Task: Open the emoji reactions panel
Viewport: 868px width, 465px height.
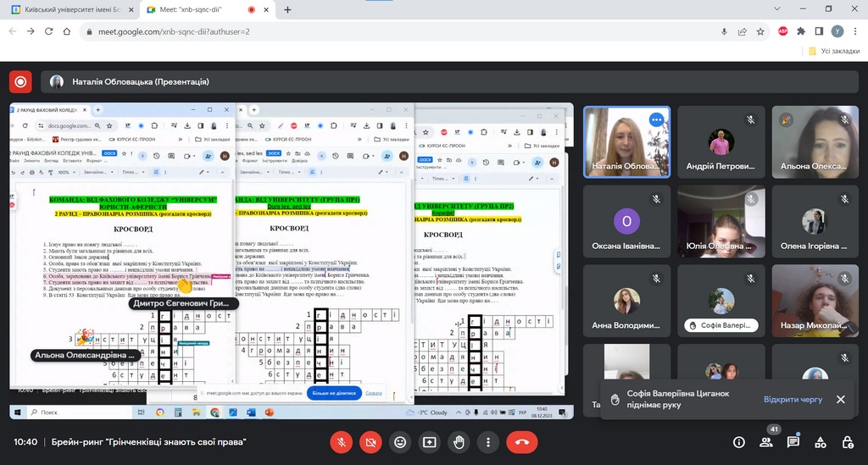Action: click(400, 442)
